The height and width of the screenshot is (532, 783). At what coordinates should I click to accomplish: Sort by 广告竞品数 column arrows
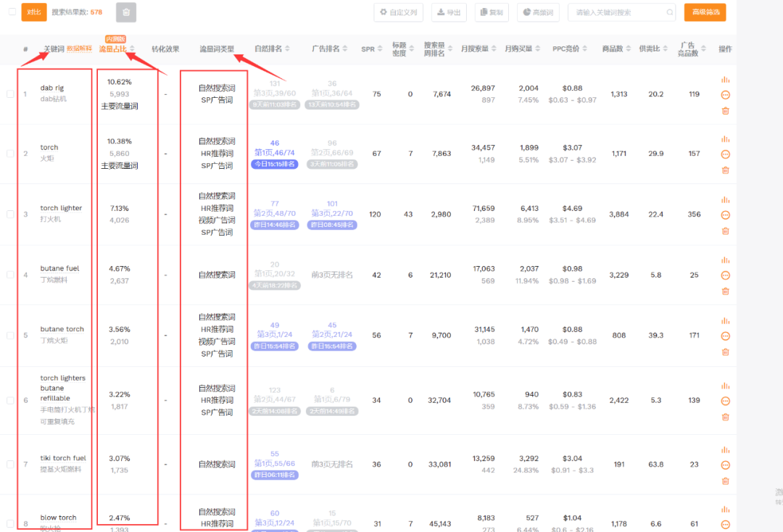point(703,49)
